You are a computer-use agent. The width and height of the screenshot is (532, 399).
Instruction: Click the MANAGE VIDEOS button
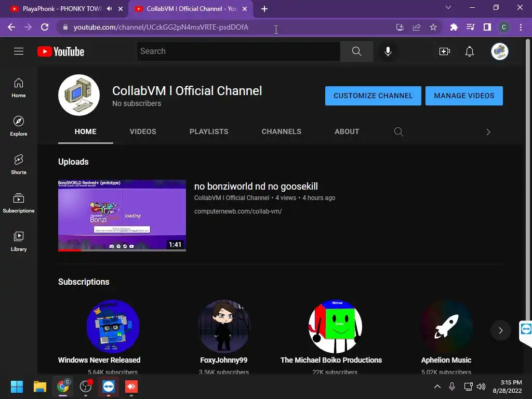pos(464,96)
